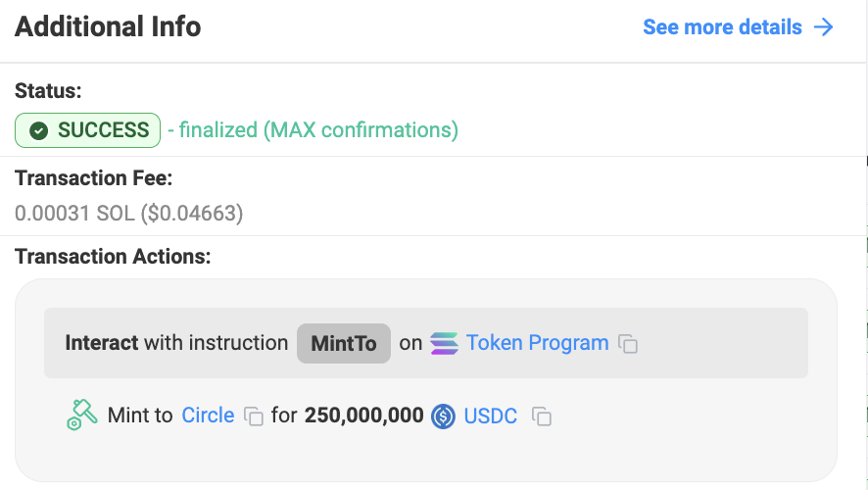Open the Token Program link
Image resolution: width=868 pixels, height=490 pixels.
click(x=537, y=343)
